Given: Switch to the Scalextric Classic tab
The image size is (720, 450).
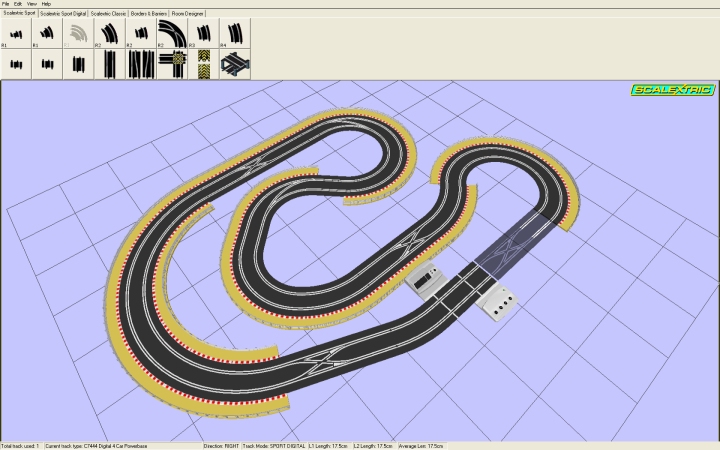Looking at the screenshot, I should point(108,14).
